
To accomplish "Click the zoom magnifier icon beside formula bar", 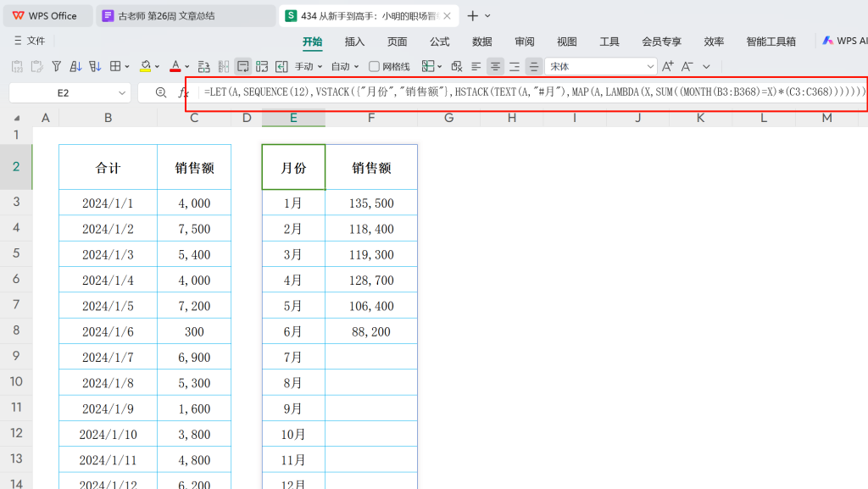I will click(x=160, y=92).
